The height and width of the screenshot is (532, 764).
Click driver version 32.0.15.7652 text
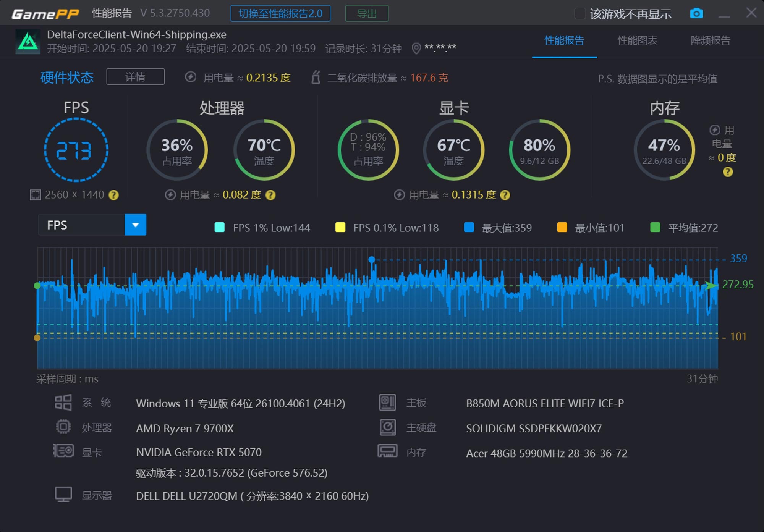point(232,473)
